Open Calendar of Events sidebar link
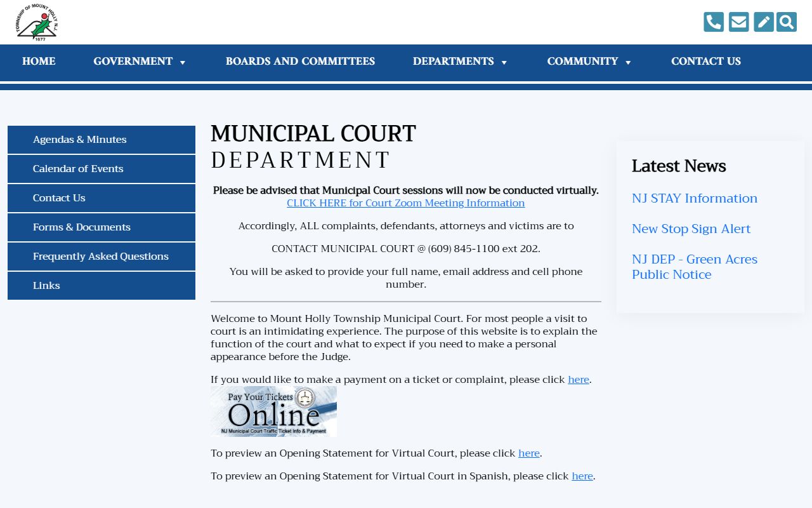 101,169
